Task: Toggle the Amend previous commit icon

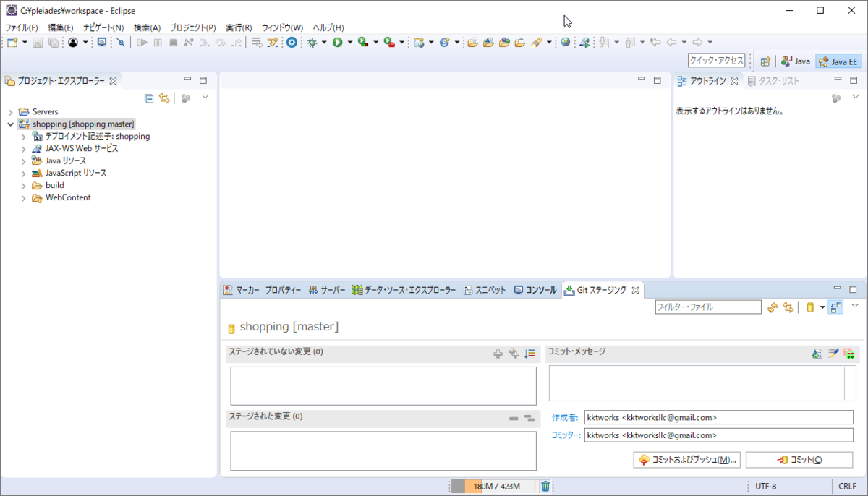Action: tap(817, 354)
